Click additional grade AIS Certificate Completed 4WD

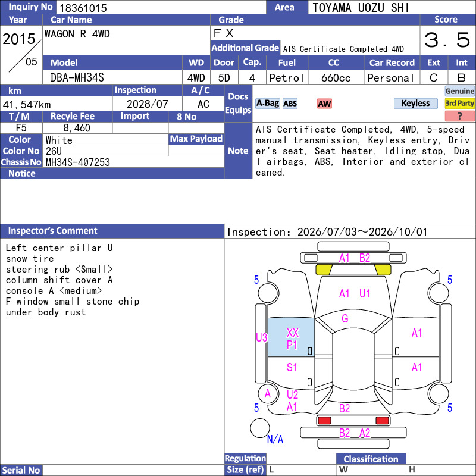tap(343, 49)
